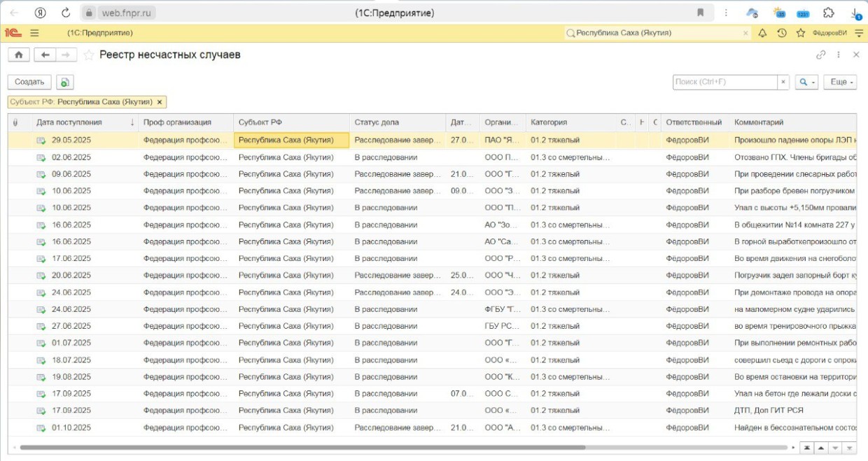The width and height of the screenshot is (868, 461).
Task: Open the history clock icon
Action: click(782, 33)
